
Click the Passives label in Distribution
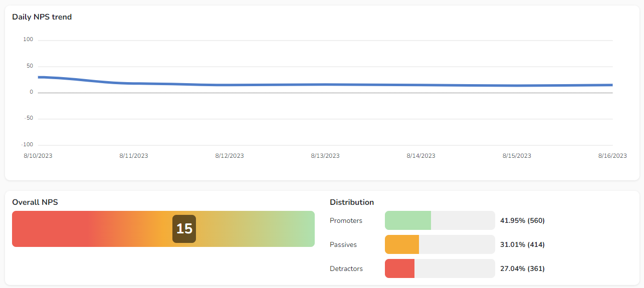[343, 244]
